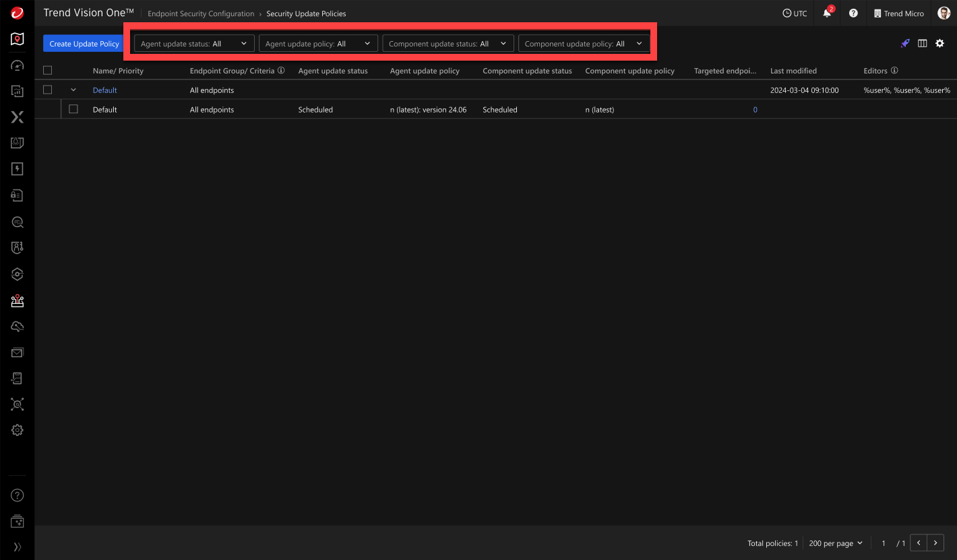Open the sidebar Administration gear icon
The width and height of the screenshot is (957, 560).
pyautogui.click(x=18, y=430)
